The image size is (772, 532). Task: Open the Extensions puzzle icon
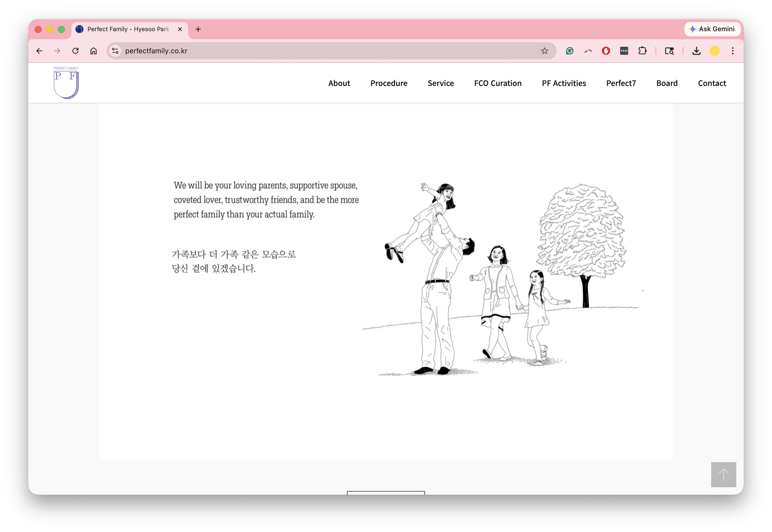[642, 51]
